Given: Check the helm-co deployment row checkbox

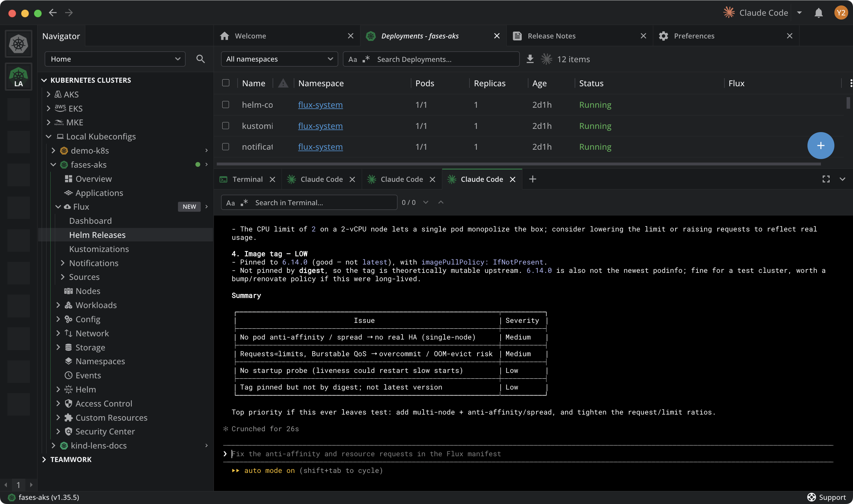Looking at the screenshot, I should (225, 105).
